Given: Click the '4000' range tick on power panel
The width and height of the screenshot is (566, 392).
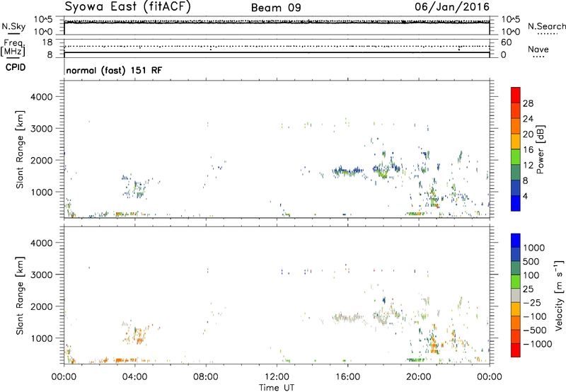Looking at the screenshot, I should (x=41, y=97).
